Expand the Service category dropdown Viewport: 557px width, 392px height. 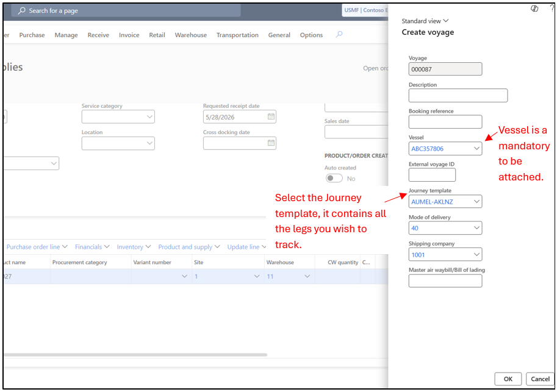point(149,116)
